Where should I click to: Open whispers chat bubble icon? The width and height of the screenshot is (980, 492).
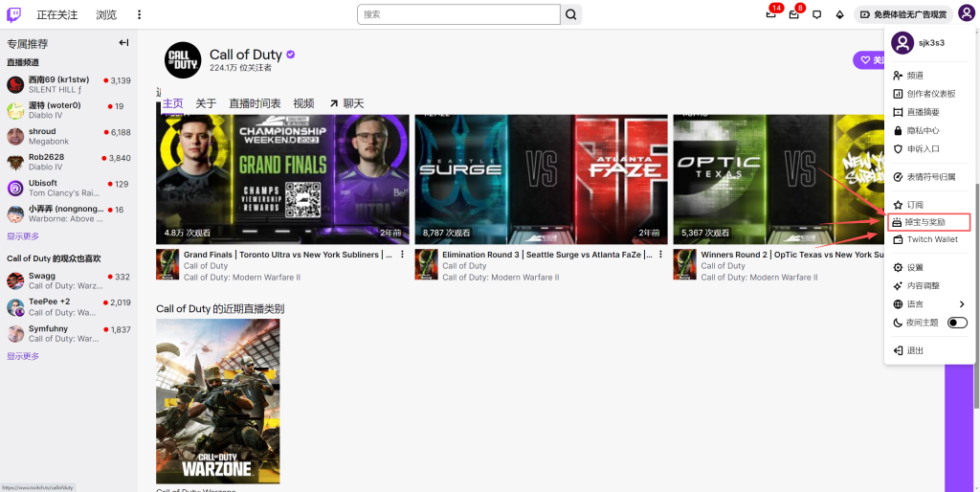coord(816,14)
